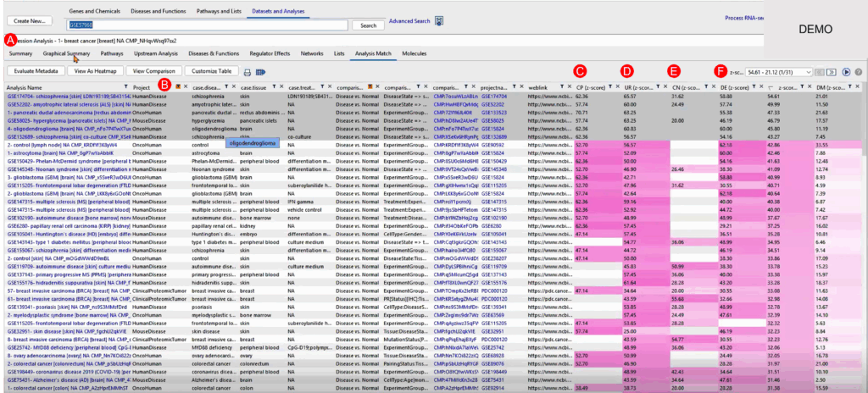Go to the next z-score page arrow
Viewport: 868px width, 393px height.
[x=831, y=72]
